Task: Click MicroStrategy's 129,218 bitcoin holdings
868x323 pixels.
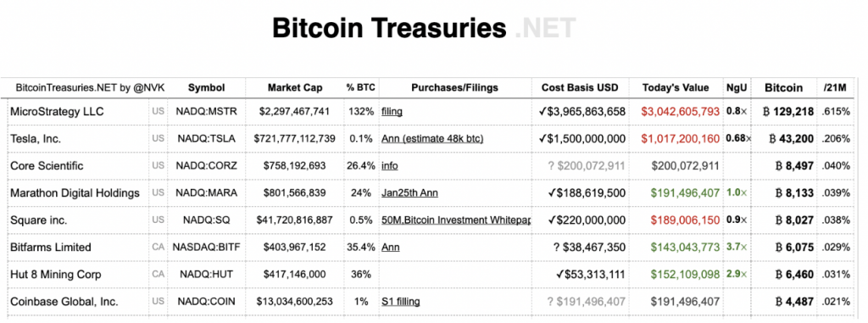Action: [788, 111]
